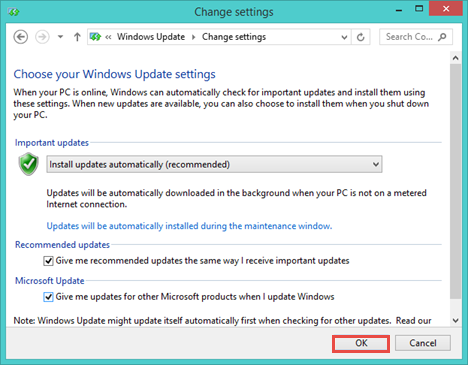Minimize the Change settings window
This screenshot has height=365, width=468.
point(398,10)
